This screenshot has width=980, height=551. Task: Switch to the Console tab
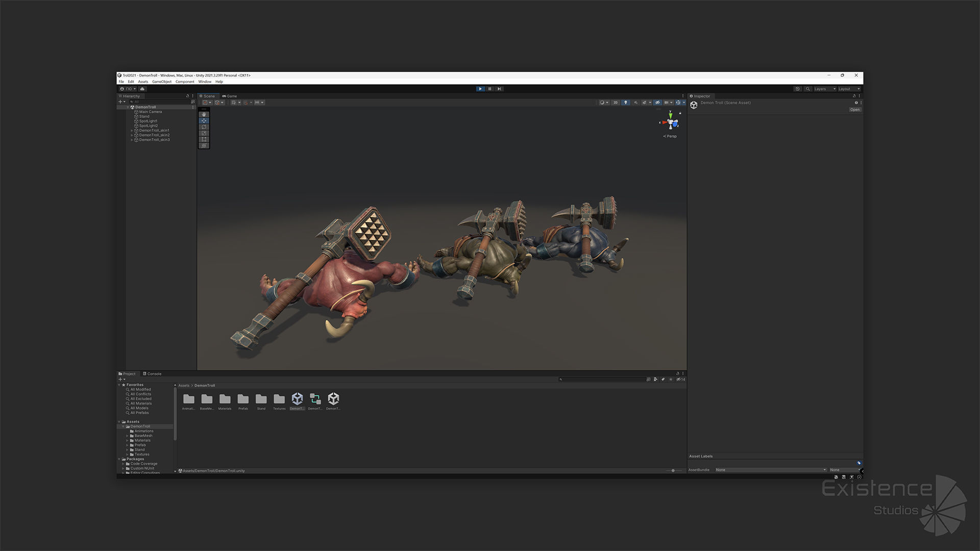pos(152,374)
